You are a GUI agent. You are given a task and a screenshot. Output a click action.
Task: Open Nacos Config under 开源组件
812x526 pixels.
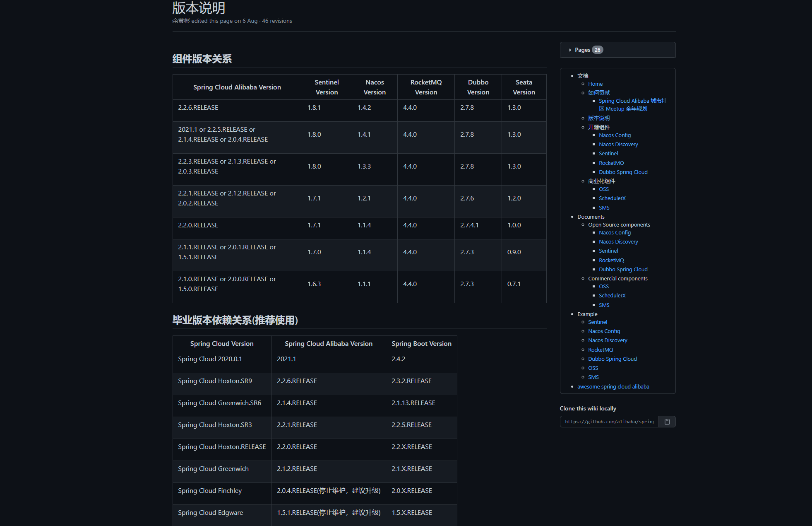tap(615, 135)
